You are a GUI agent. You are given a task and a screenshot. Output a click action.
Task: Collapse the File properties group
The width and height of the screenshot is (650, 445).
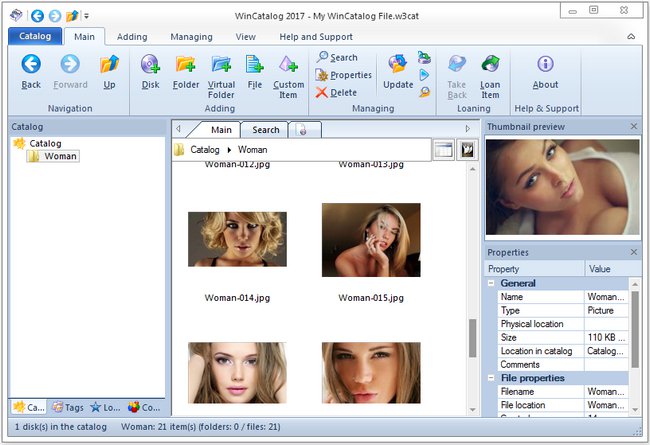pyautogui.click(x=491, y=378)
